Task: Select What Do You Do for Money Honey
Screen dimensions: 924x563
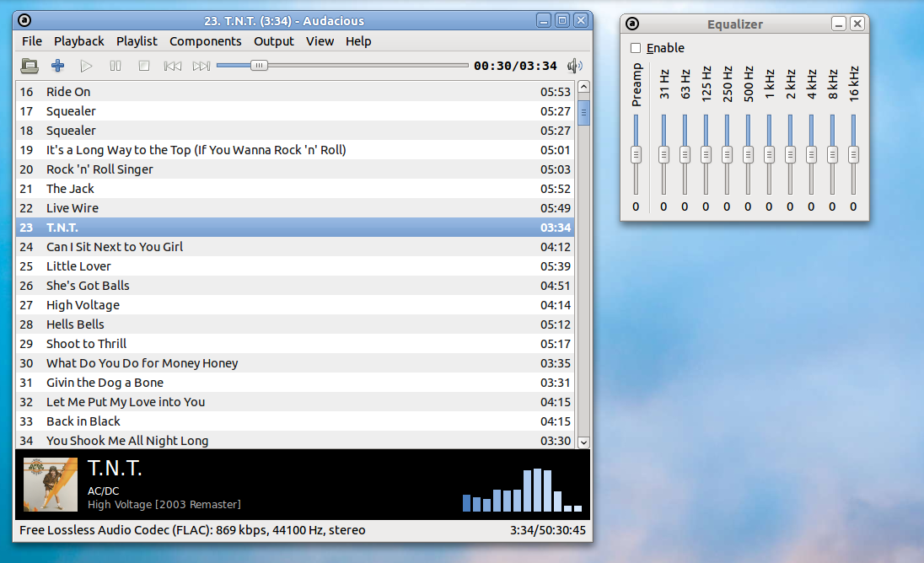Action: click(x=294, y=363)
